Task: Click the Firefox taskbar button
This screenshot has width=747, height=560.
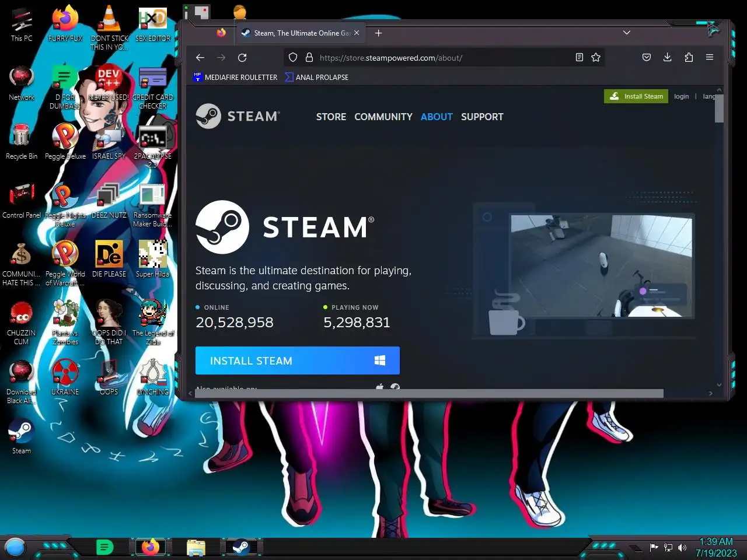Action: pos(151,547)
